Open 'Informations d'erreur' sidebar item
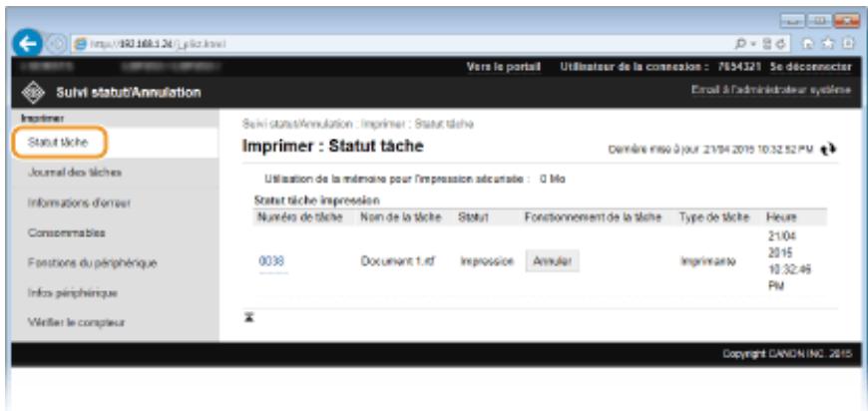This screenshot has width=868, height=411. tap(79, 204)
